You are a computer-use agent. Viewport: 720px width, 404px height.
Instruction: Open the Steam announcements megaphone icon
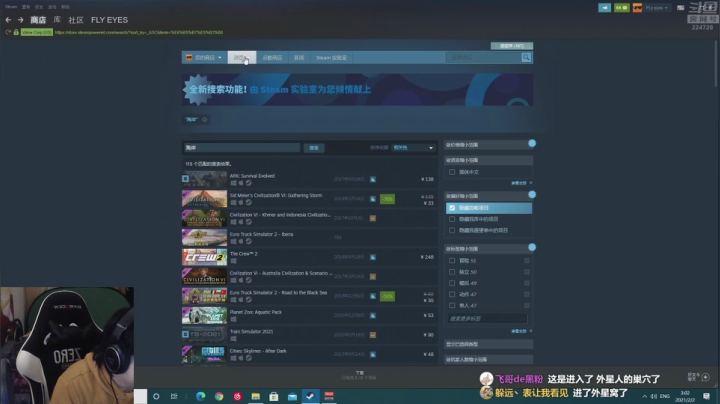tap(604, 8)
